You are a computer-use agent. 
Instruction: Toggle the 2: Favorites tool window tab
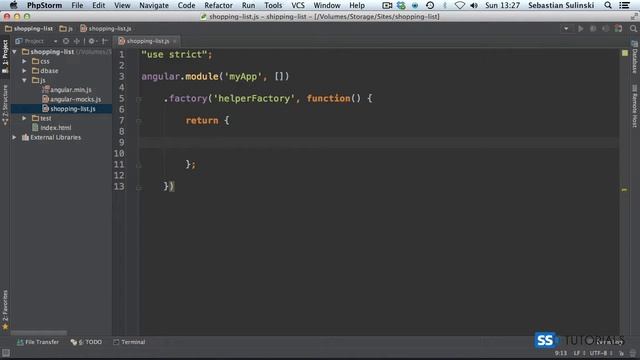click(x=5, y=310)
